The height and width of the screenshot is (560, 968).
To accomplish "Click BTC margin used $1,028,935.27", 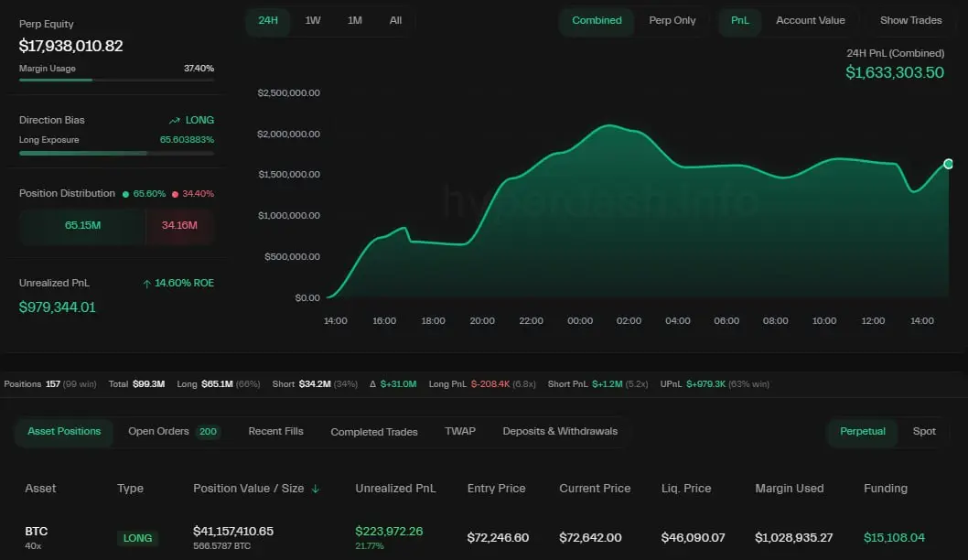I will [794, 538].
